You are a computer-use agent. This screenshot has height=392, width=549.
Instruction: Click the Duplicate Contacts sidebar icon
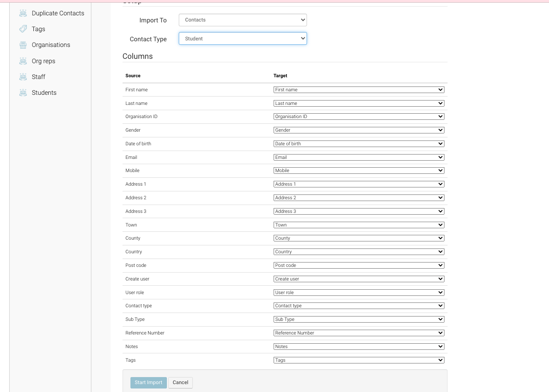tap(23, 13)
